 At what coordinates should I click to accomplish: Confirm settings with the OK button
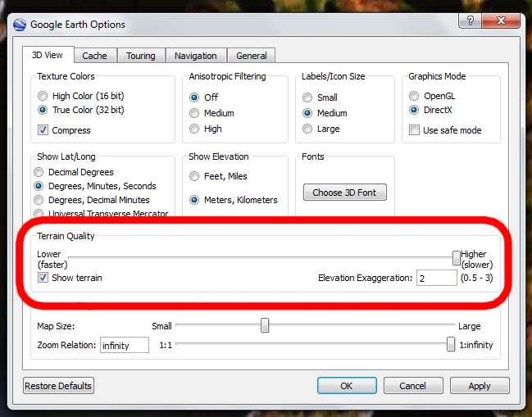click(x=347, y=386)
